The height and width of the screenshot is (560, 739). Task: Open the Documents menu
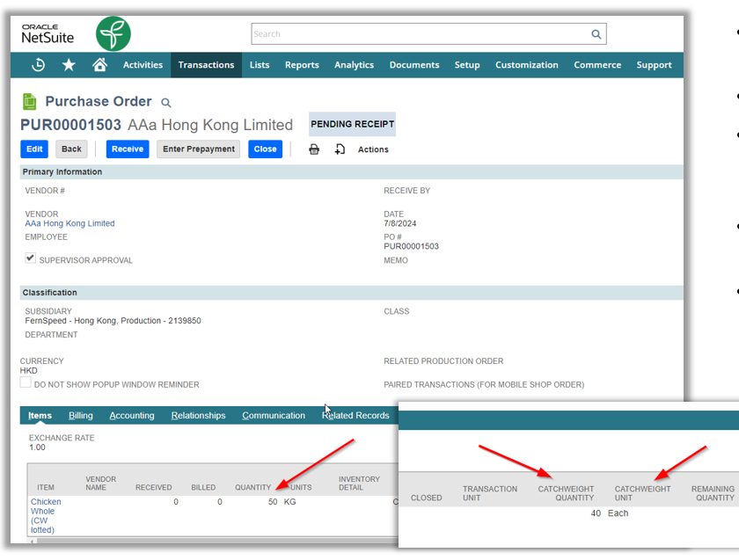point(414,65)
